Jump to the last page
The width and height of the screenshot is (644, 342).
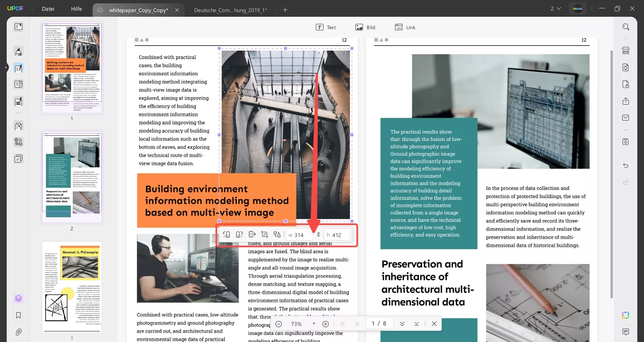417,324
